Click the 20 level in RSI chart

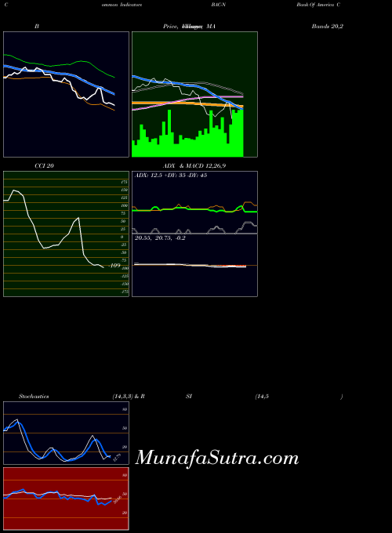[125, 513]
